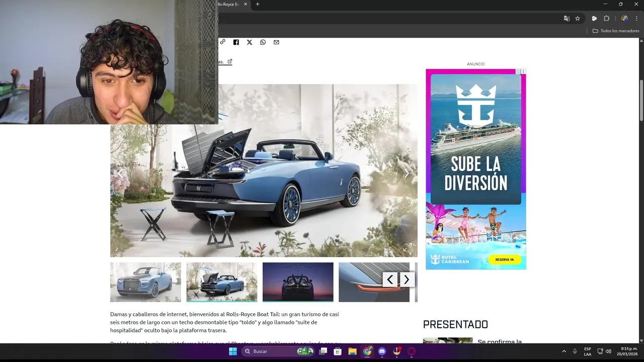The height and width of the screenshot is (362, 644).
Task: Click the Chrome translate page icon
Action: click(x=567, y=19)
